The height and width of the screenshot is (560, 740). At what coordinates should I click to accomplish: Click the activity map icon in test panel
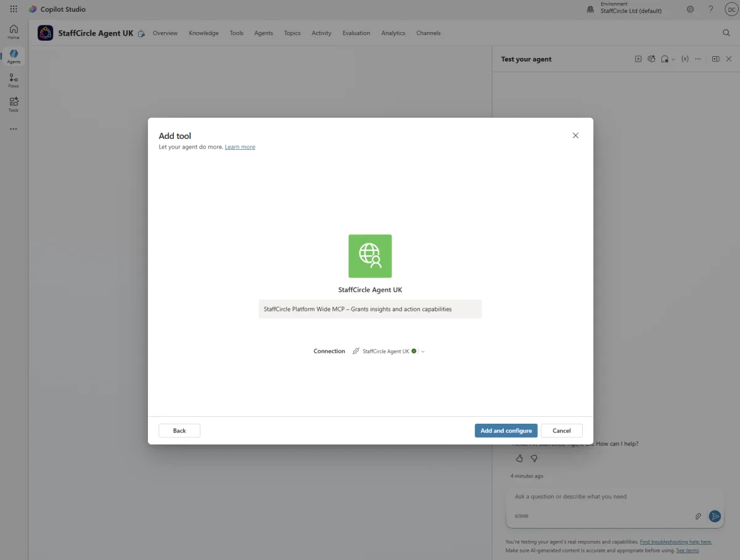651,59
